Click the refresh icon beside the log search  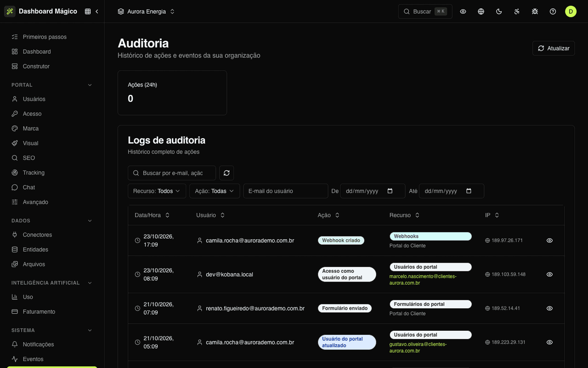point(226,173)
